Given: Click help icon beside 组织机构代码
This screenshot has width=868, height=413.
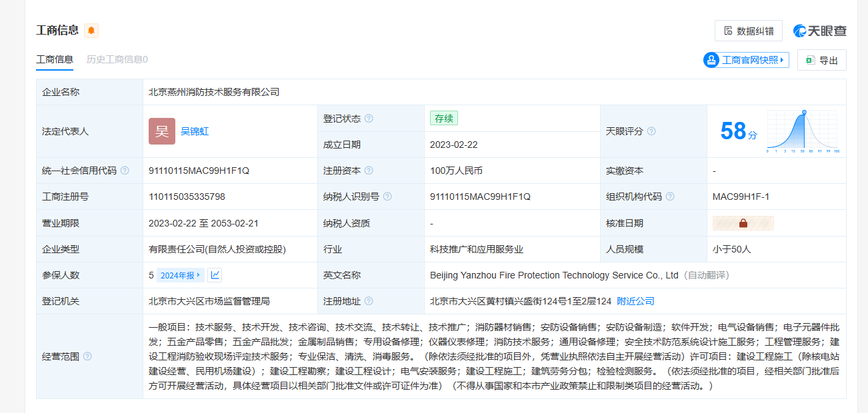Looking at the screenshot, I should point(670,197).
